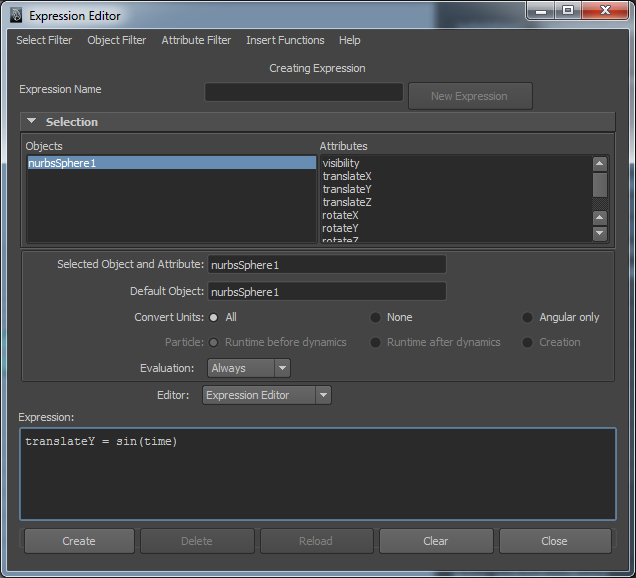Select the 'None' Convert Units option
The width and height of the screenshot is (636, 578).
[376, 317]
